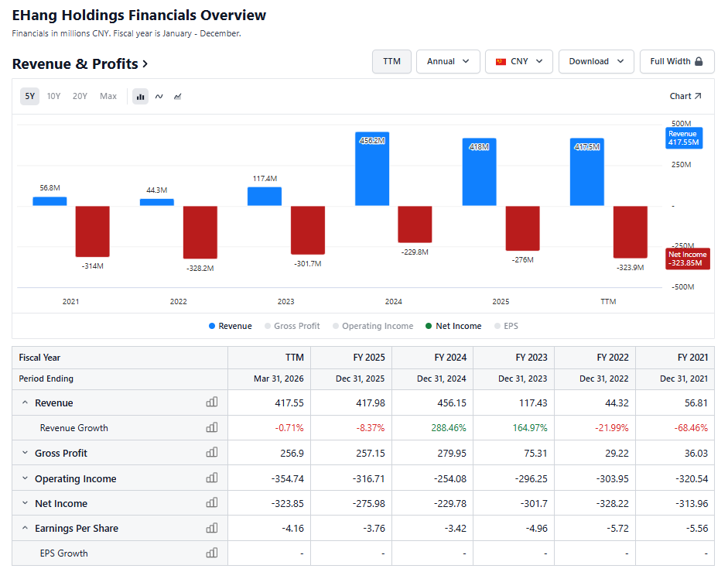Click the 456.15 revenue value

pyautogui.click(x=452, y=403)
